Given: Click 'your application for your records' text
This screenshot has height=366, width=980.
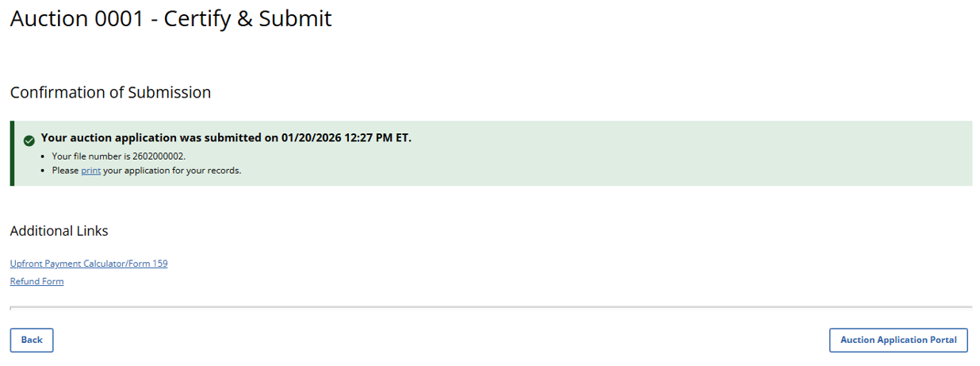Looking at the screenshot, I should click(x=172, y=171).
